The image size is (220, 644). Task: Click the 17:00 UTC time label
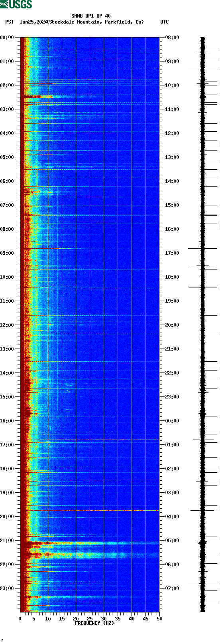tap(172, 253)
